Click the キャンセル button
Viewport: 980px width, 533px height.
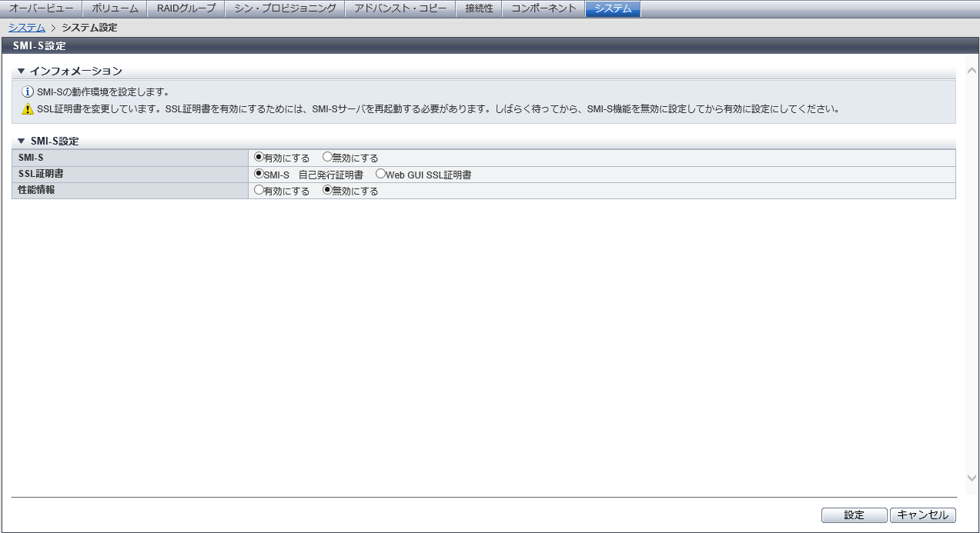point(923,515)
